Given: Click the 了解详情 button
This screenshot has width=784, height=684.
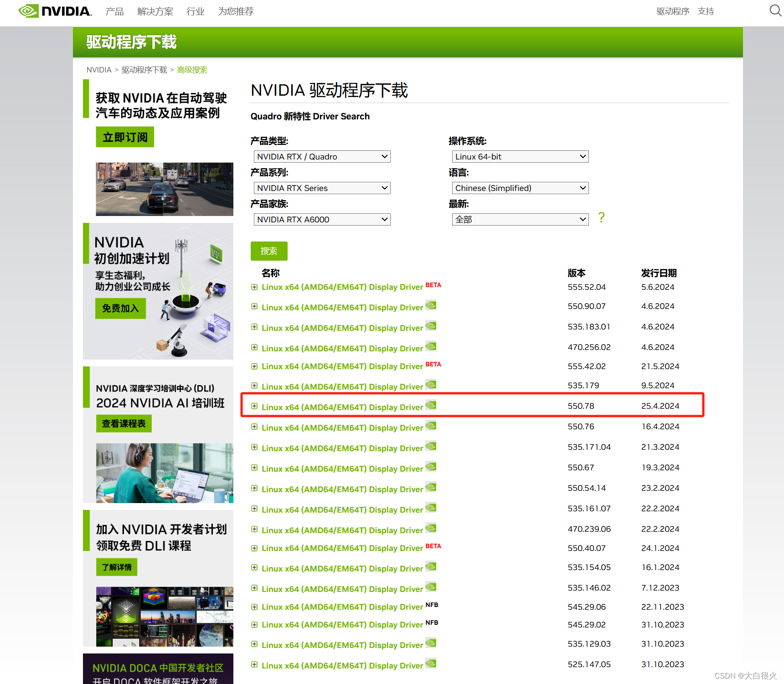Looking at the screenshot, I should [117, 567].
